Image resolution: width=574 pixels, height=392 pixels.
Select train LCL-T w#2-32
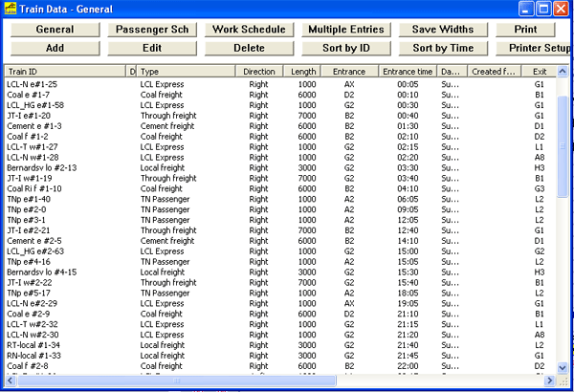tap(33, 324)
